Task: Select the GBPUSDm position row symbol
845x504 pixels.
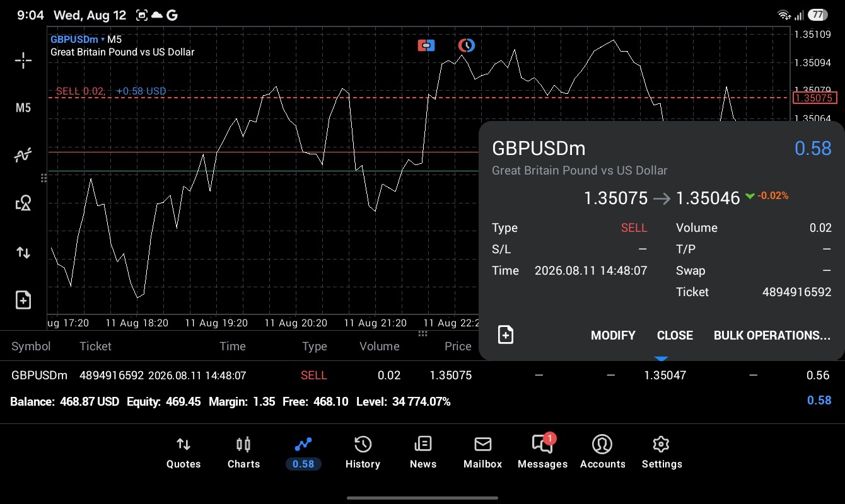Action: (39, 375)
